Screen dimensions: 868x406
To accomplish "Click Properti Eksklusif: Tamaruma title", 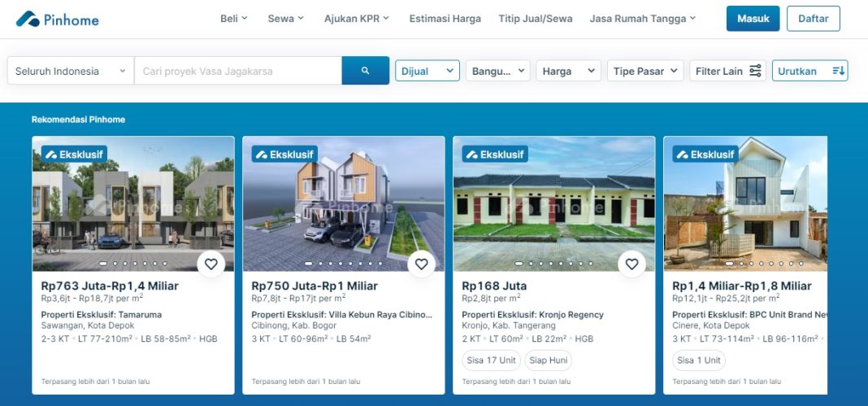I will click(x=102, y=315).
